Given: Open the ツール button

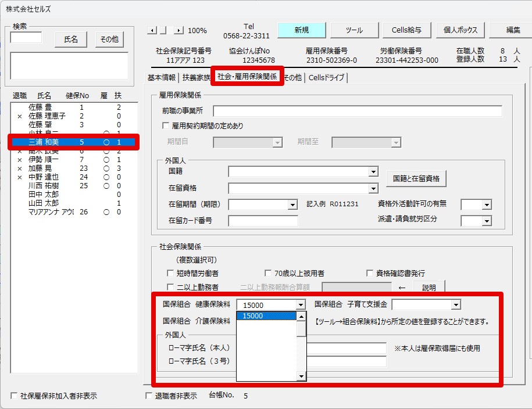Looking at the screenshot, I should pyautogui.click(x=354, y=30).
